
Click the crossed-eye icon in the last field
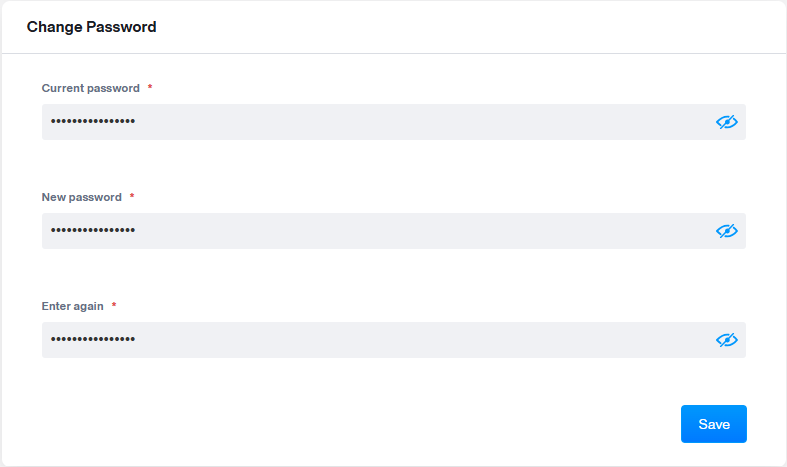(726, 340)
